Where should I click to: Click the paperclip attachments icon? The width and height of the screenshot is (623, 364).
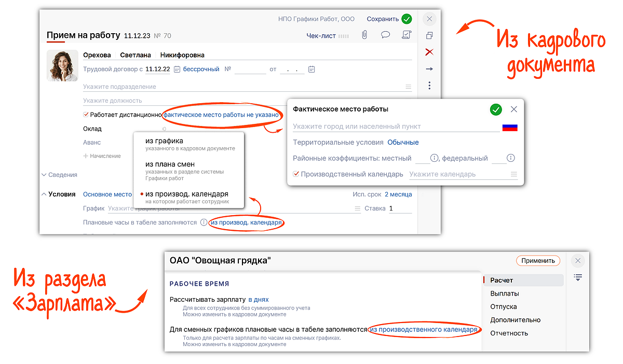pyautogui.click(x=364, y=35)
